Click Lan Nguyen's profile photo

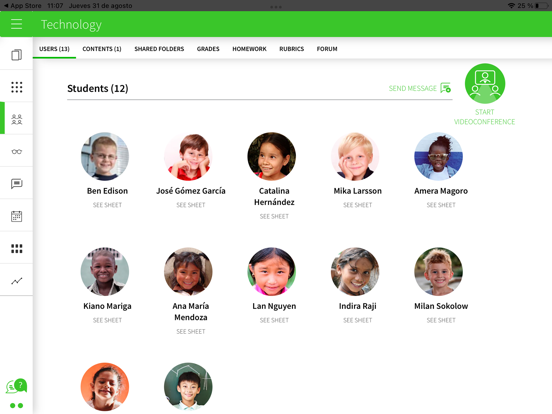coord(272,271)
